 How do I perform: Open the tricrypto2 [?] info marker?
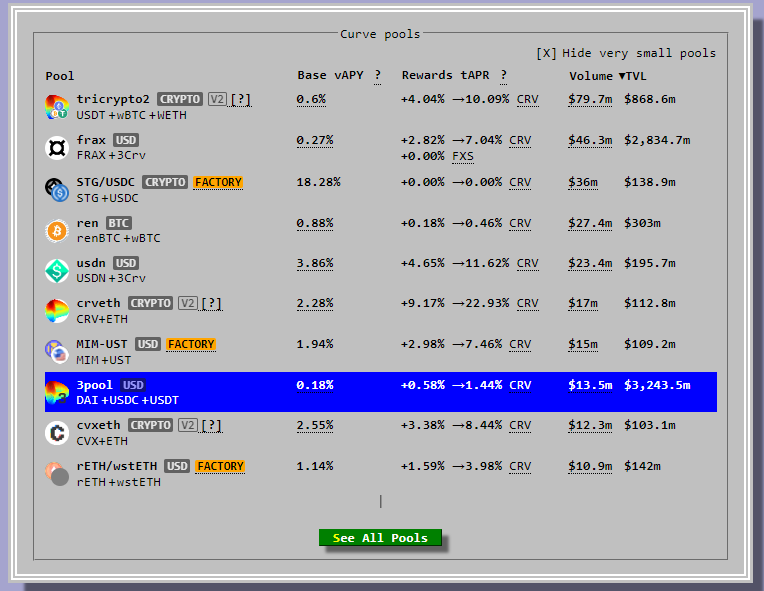click(241, 99)
